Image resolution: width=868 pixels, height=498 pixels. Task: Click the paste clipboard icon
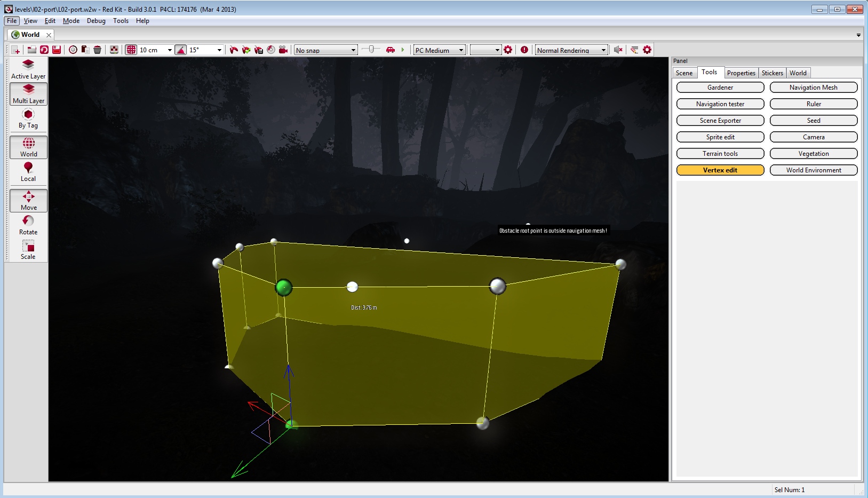coord(85,50)
